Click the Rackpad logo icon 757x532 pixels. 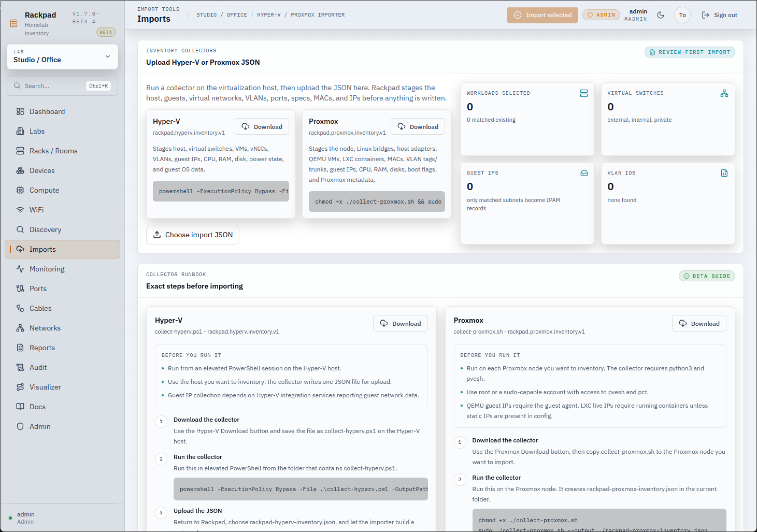(x=14, y=23)
